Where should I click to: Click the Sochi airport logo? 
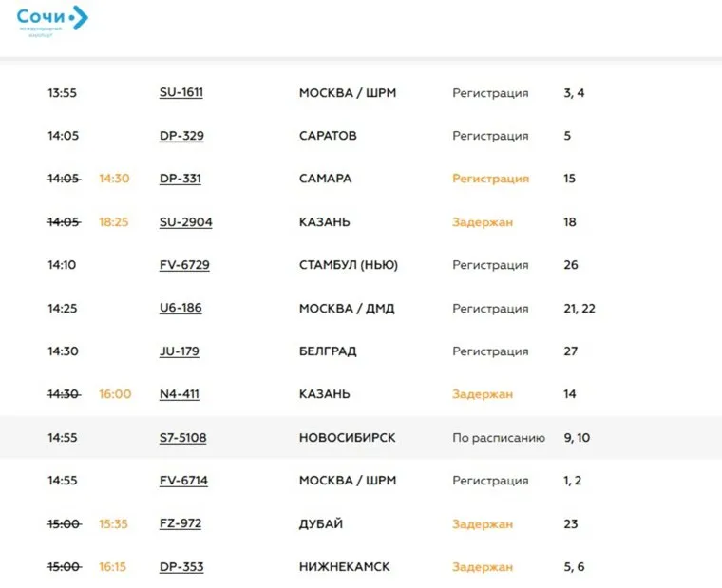52,20
